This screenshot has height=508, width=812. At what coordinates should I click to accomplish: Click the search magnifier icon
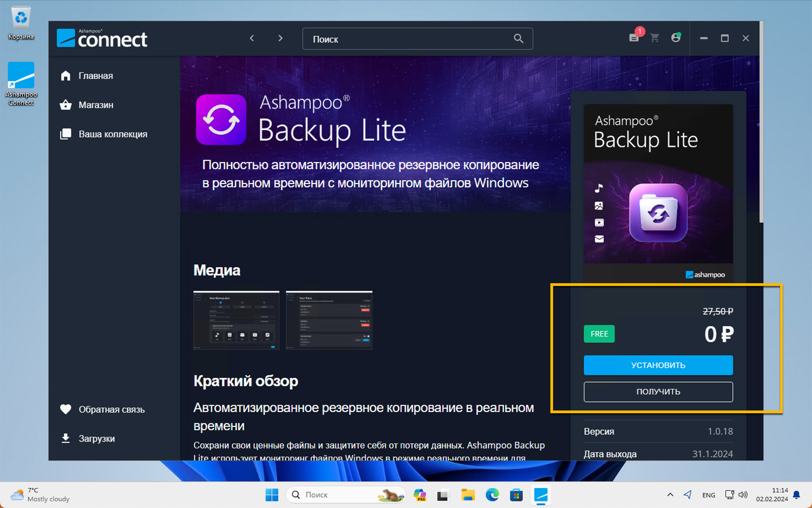(518, 38)
